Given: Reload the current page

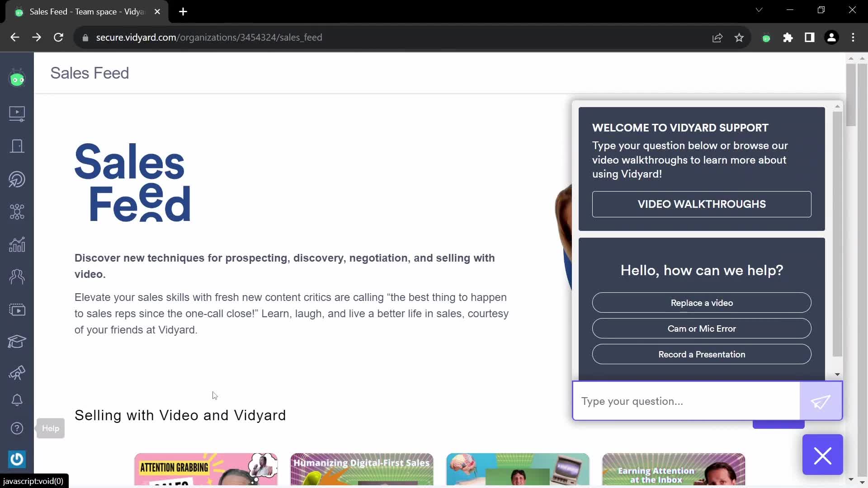Looking at the screenshot, I should 58,38.
